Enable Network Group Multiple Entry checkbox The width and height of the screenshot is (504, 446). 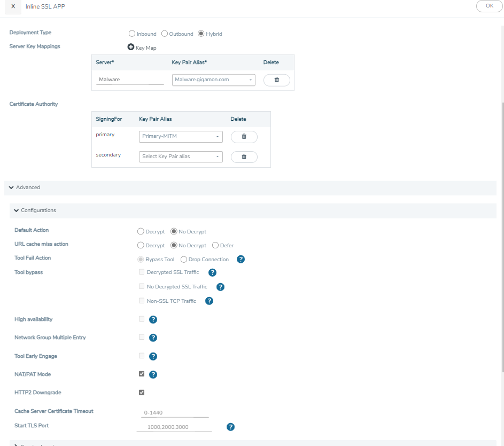[x=142, y=337]
